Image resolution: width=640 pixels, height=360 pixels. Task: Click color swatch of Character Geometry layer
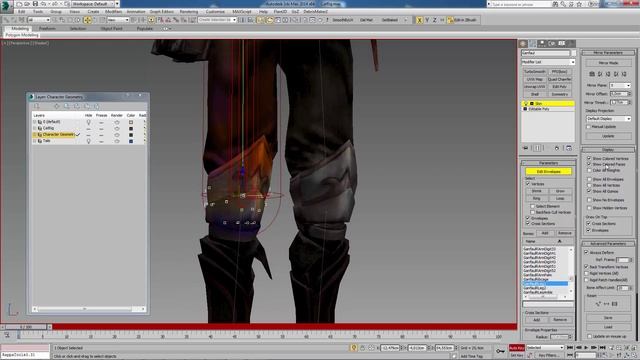click(131, 135)
